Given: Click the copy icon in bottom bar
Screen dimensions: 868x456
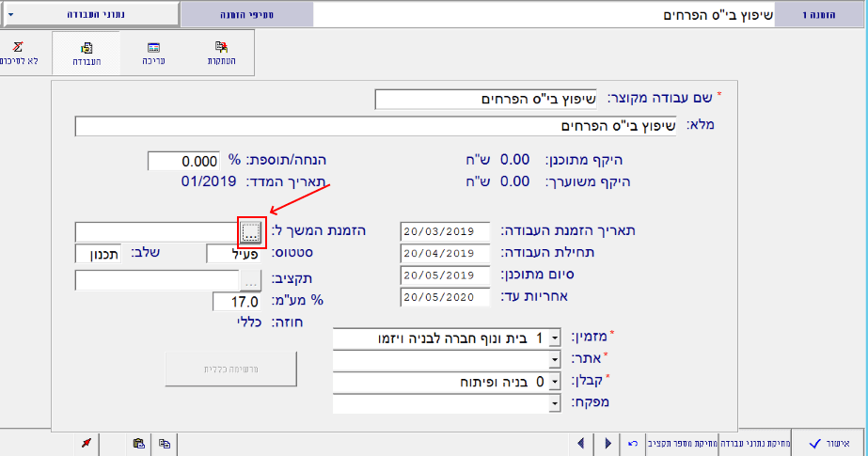Looking at the screenshot, I should tap(164, 444).
